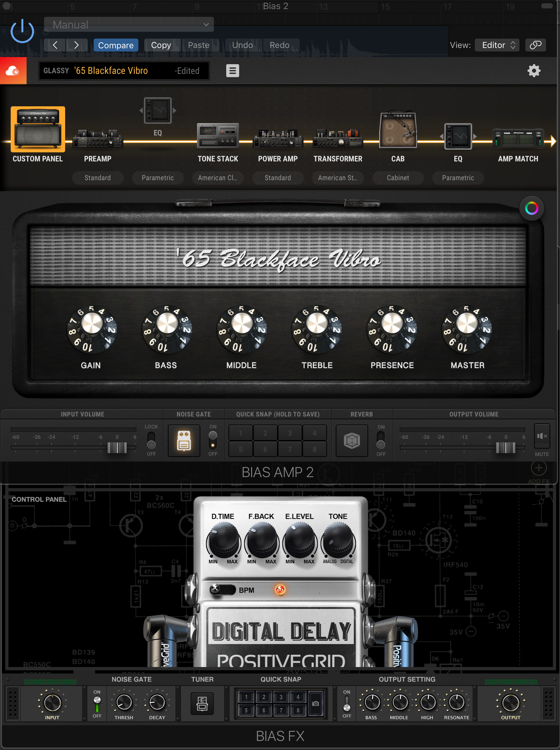Viewport: 560px width, 750px height.
Task: Open the BIAS FX tuner icon
Action: [x=202, y=704]
